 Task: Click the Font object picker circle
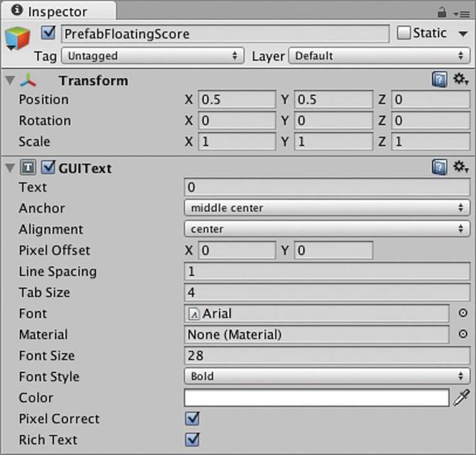(463, 313)
